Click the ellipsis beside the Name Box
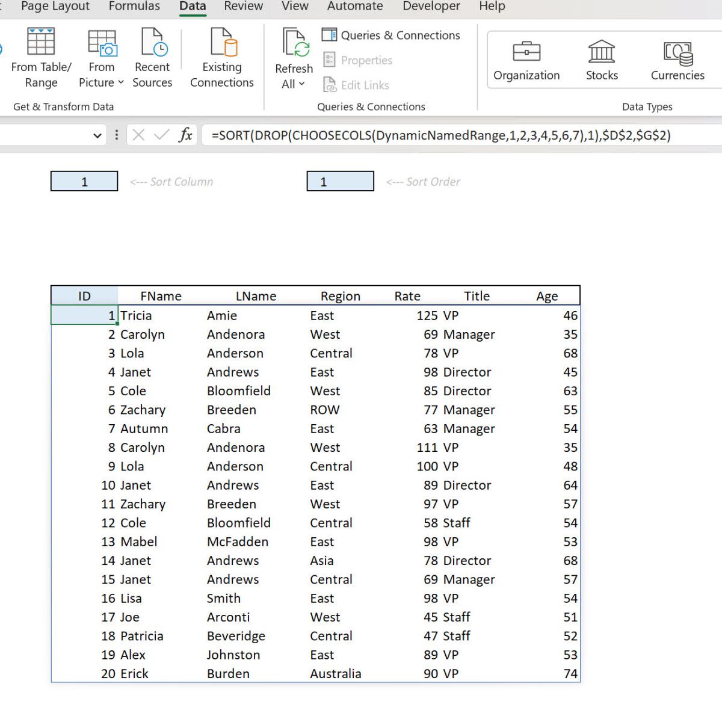Image resolution: width=722 pixels, height=728 pixels. 116,135
